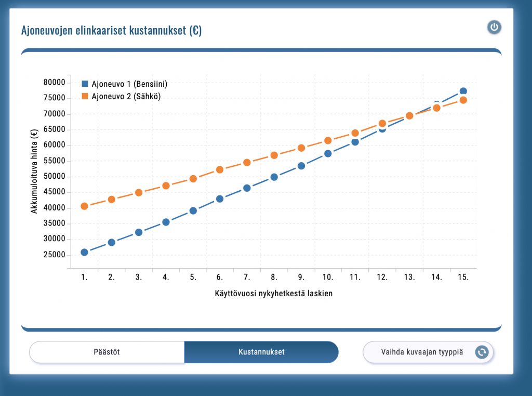Click the chart title Ajoneuvojen elinkaariset kustannukset
The height and width of the screenshot is (396, 532).
(x=111, y=31)
